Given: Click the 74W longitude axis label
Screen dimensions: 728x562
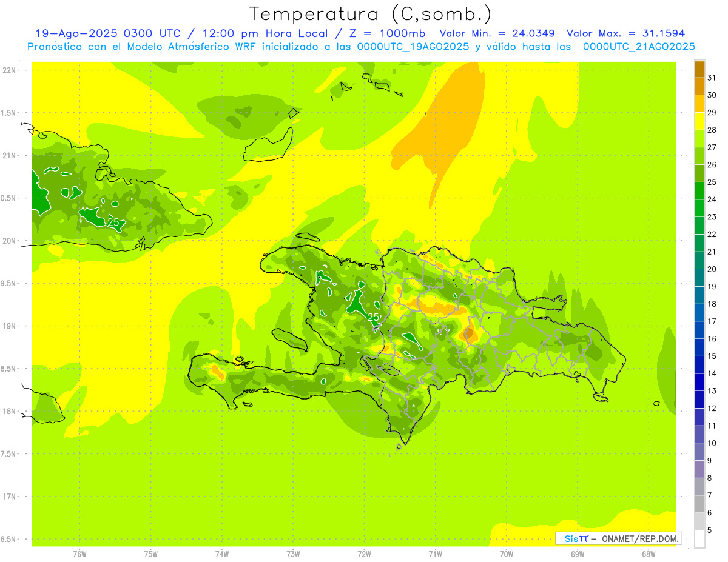Looking at the screenshot, I should coord(222,554).
